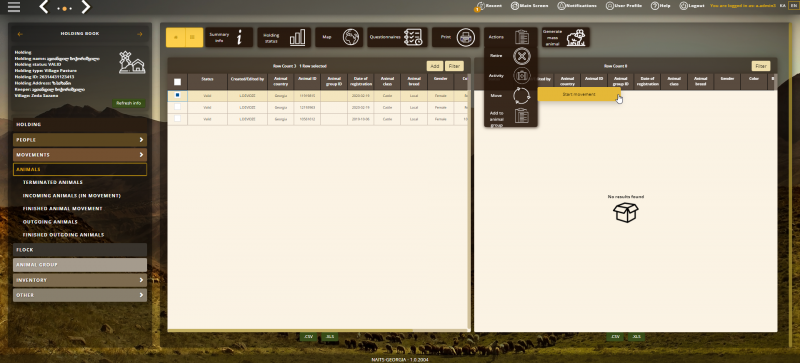Open Holding sidebar section
The height and width of the screenshot is (363, 800).
(80, 125)
